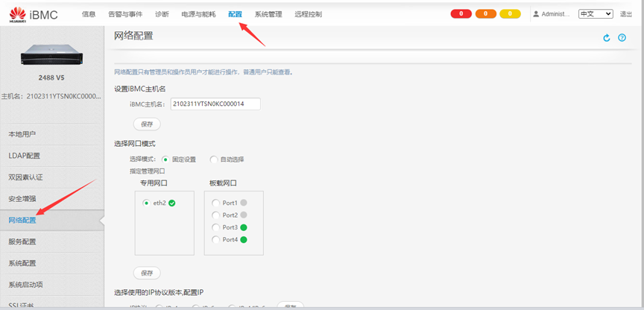Click 退出 to log out
The width and height of the screenshot is (644, 310).
click(626, 14)
